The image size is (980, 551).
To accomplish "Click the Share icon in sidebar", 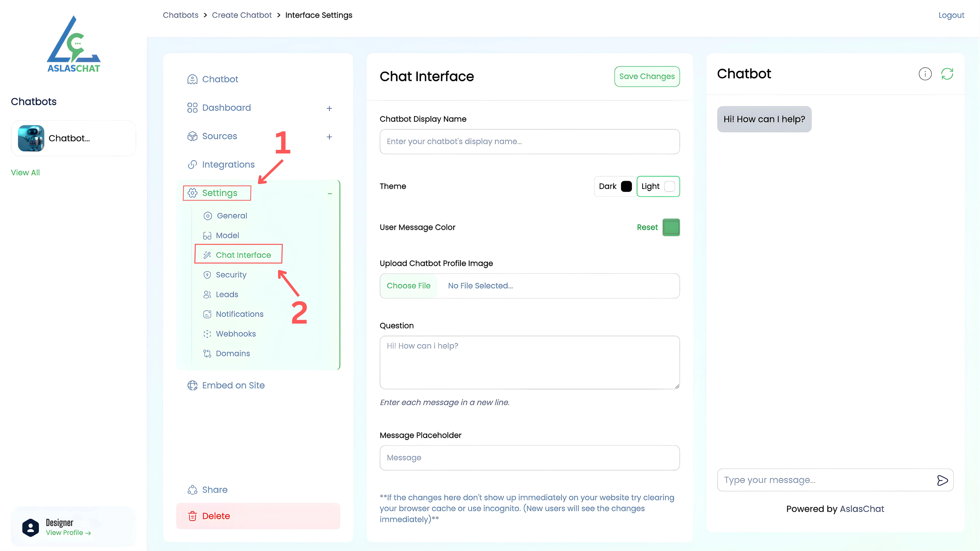I will coord(193,490).
